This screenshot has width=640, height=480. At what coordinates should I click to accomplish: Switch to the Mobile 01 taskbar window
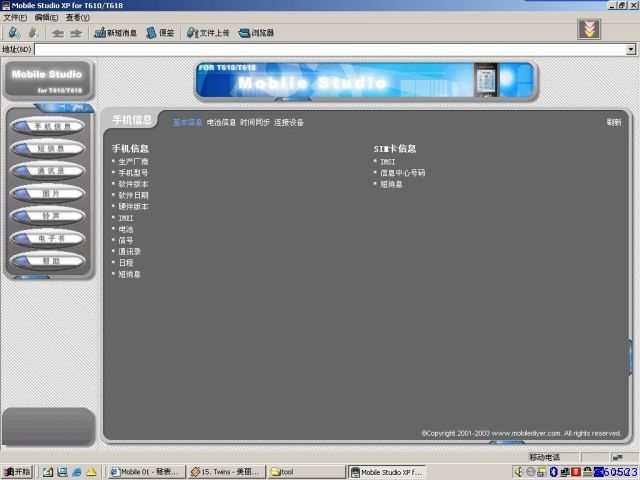coord(147,472)
